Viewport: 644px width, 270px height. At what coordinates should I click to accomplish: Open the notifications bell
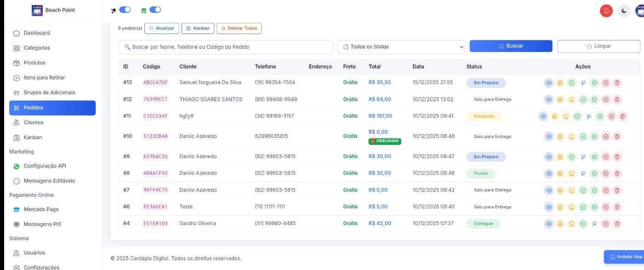click(x=606, y=11)
